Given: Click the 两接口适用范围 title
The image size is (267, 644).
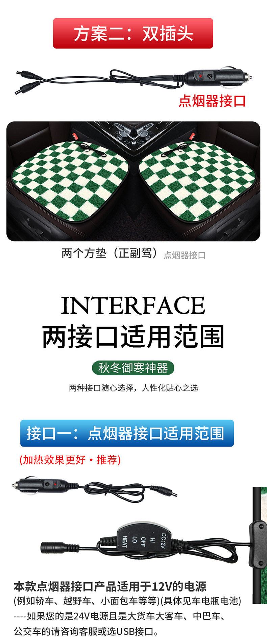Looking at the screenshot, I should click(x=133, y=337).
